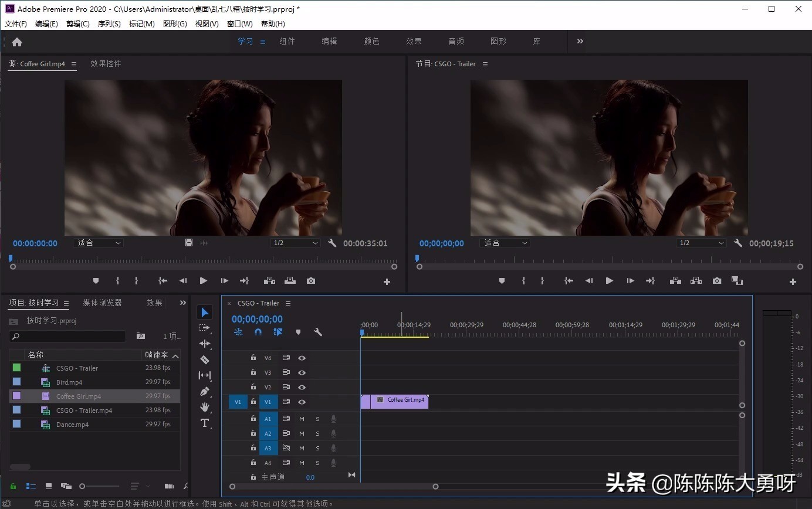Open timeline display settings wrench
The image size is (812, 509).
tap(318, 332)
